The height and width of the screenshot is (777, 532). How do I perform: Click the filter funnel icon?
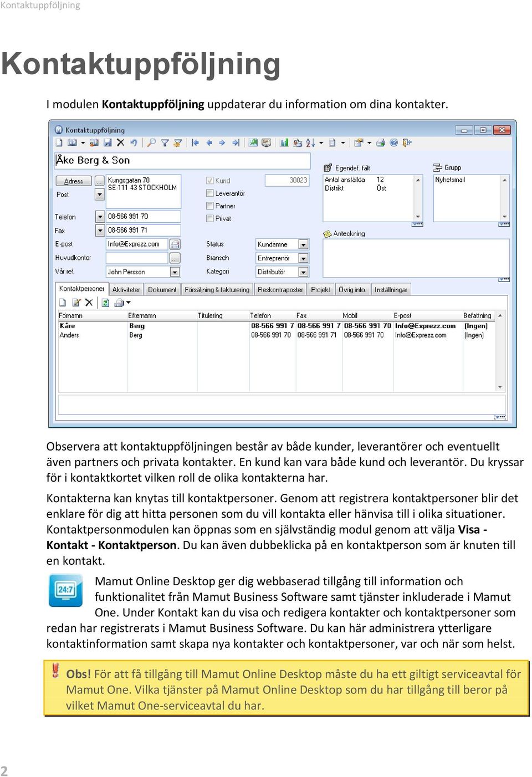(x=165, y=143)
